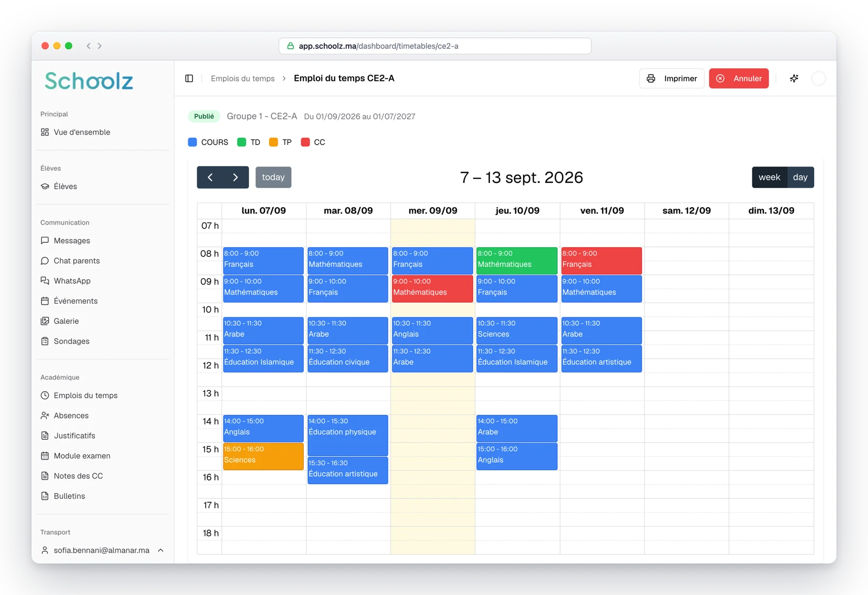Open WhatsApp from sidebar

click(72, 281)
